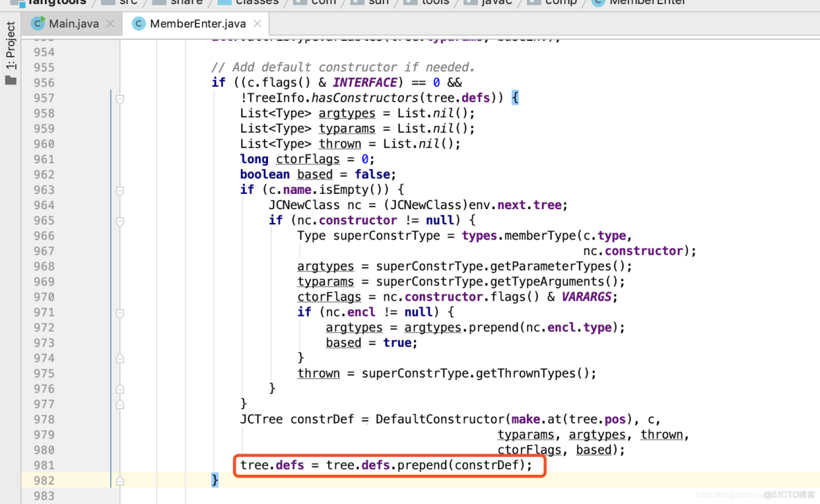Collapse the code fold at line 963
The image size is (820, 504).
click(x=120, y=190)
